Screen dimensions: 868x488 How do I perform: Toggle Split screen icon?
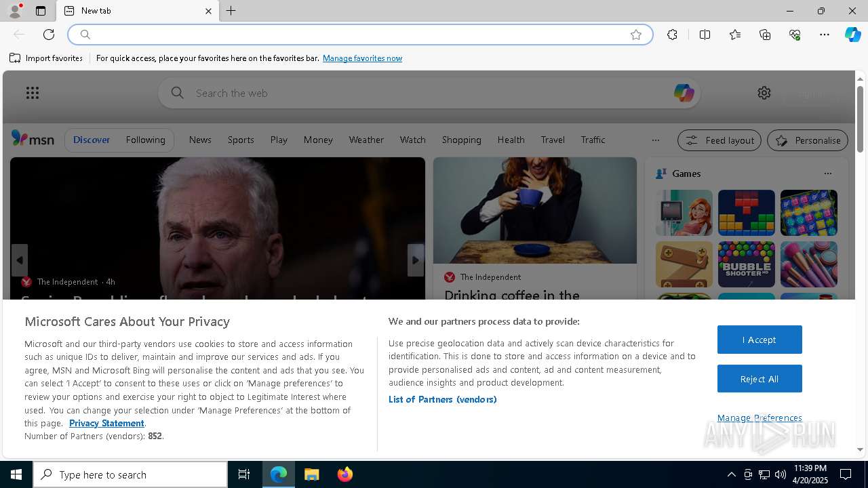point(705,35)
